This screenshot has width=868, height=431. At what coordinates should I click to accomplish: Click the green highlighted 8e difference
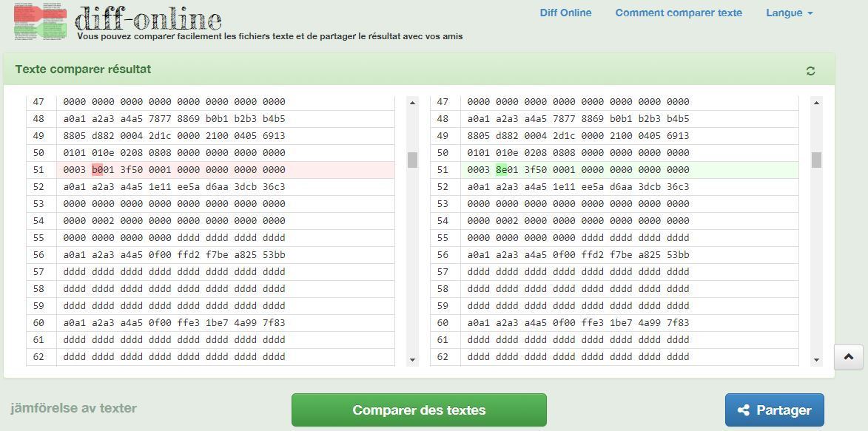501,170
